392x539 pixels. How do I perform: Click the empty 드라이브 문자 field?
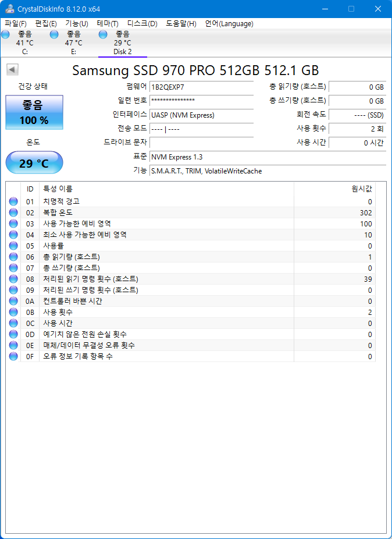point(202,142)
